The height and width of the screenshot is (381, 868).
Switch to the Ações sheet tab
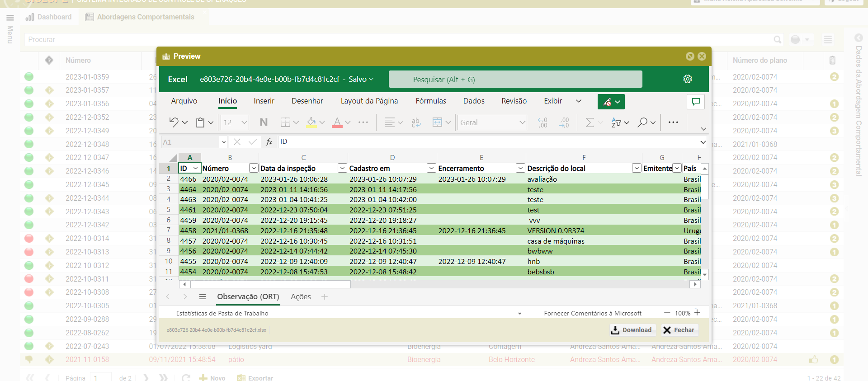(301, 297)
